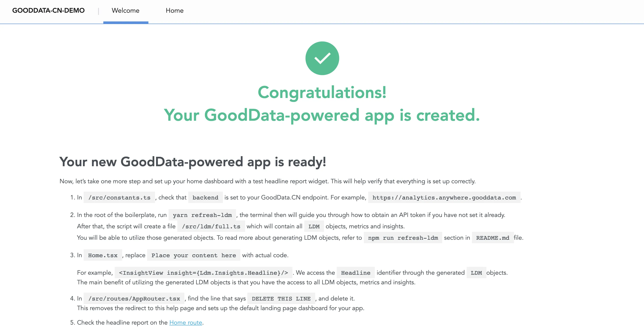The height and width of the screenshot is (332, 644).
Task: Open the Welcome tab
Action: [x=125, y=11]
